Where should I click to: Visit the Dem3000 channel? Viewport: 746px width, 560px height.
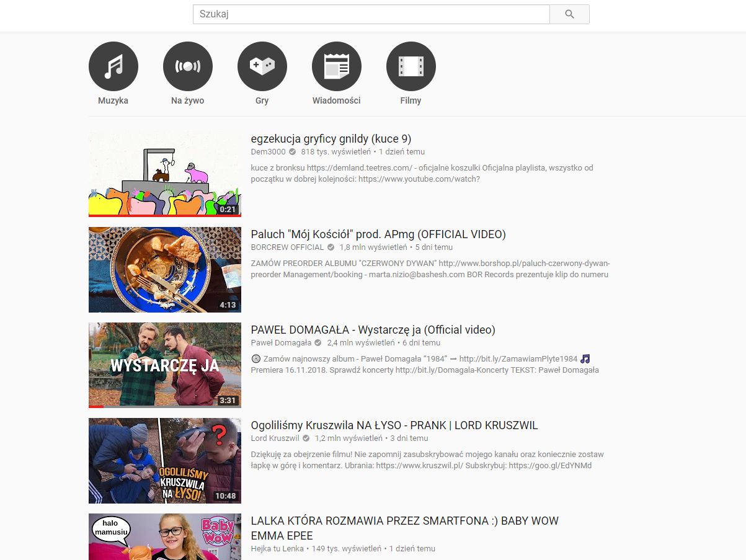point(268,152)
